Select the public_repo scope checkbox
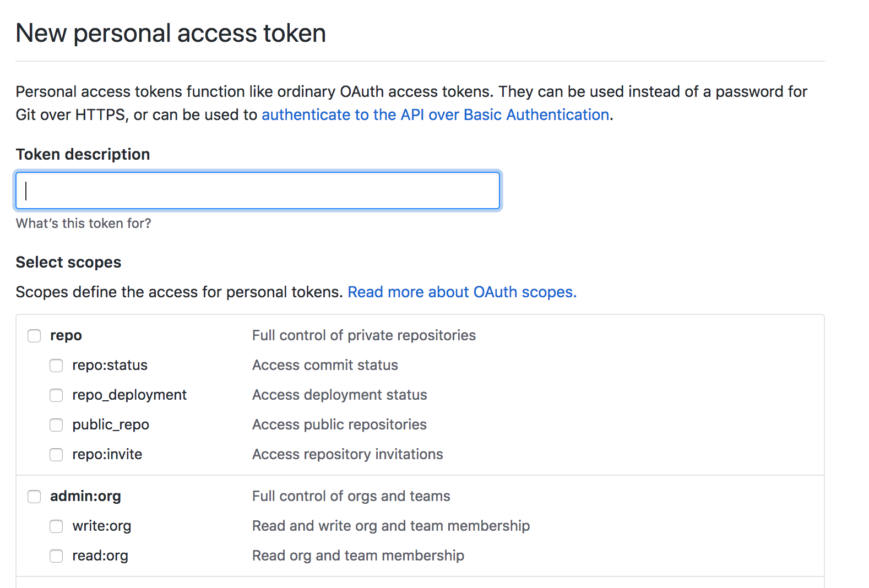This screenshot has height=588, width=869. click(56, 425)
